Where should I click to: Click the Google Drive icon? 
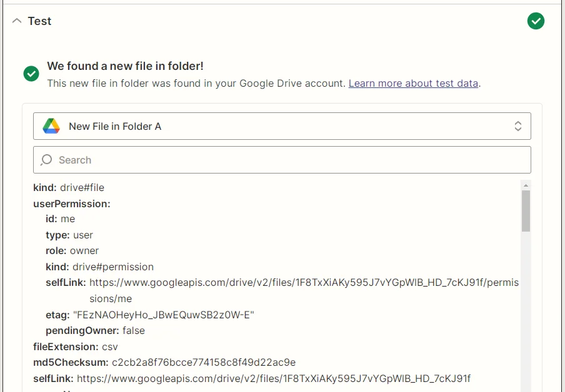(52, 125)
